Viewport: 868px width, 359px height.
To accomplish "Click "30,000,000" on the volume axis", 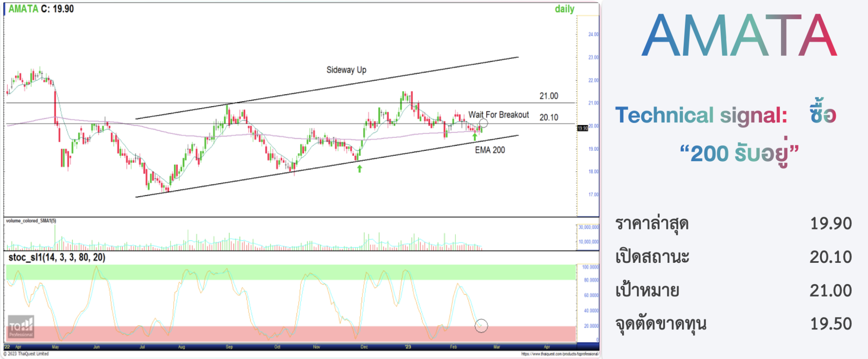I will point(588,227).
